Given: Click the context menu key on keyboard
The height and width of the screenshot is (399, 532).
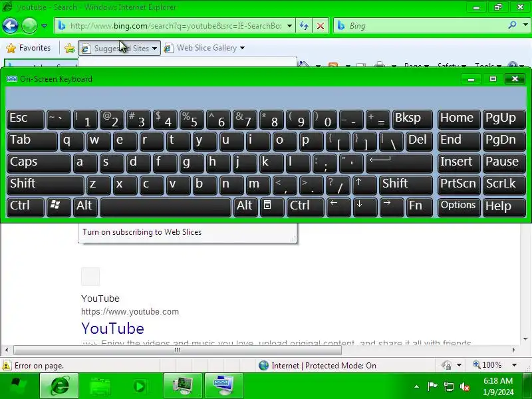Looking at the screenshot, I should click(x=272, y=207).
